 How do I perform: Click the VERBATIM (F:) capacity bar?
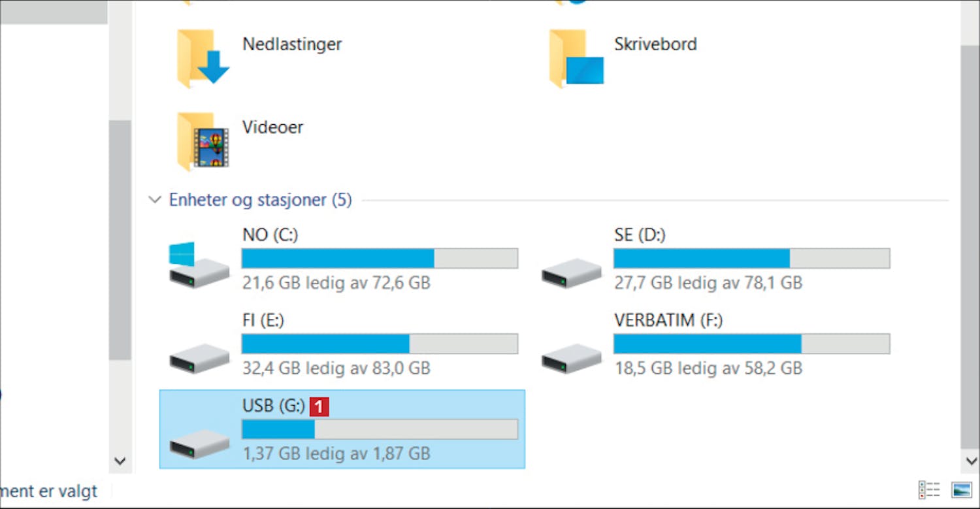coord(751,344)
